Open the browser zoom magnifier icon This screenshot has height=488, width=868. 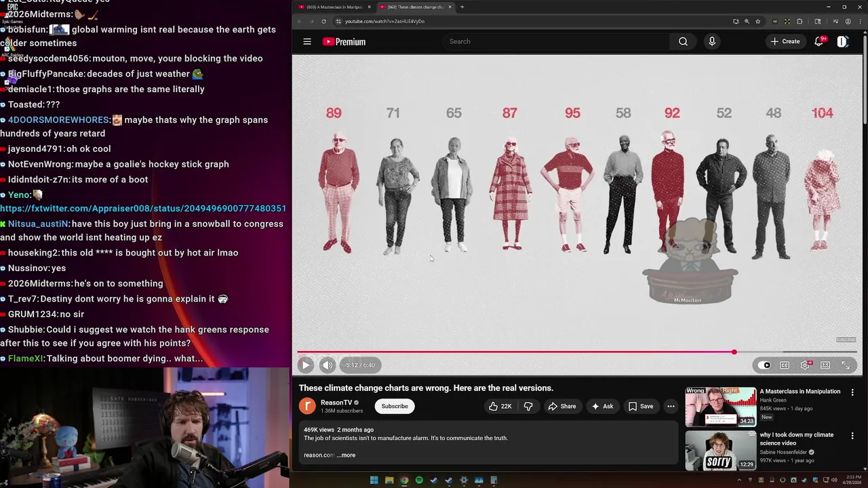[747, 21]
